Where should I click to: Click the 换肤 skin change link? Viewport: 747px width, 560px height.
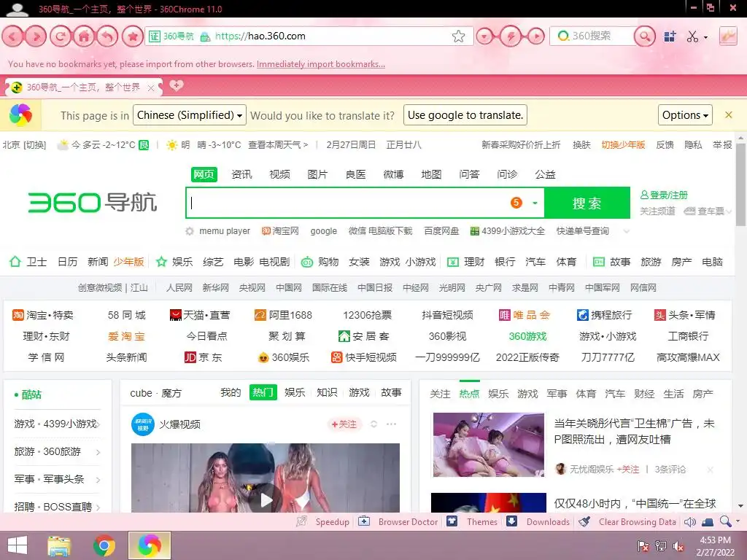[581, 145]
